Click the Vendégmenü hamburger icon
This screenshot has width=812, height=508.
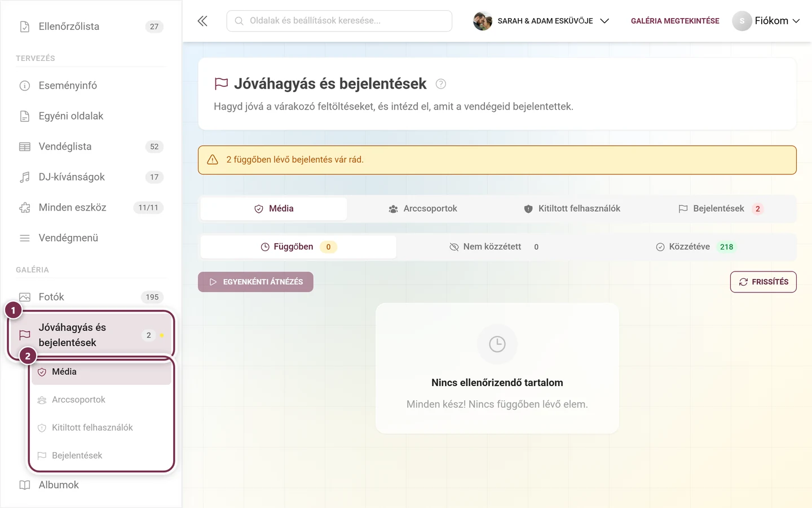coord(25,238)
